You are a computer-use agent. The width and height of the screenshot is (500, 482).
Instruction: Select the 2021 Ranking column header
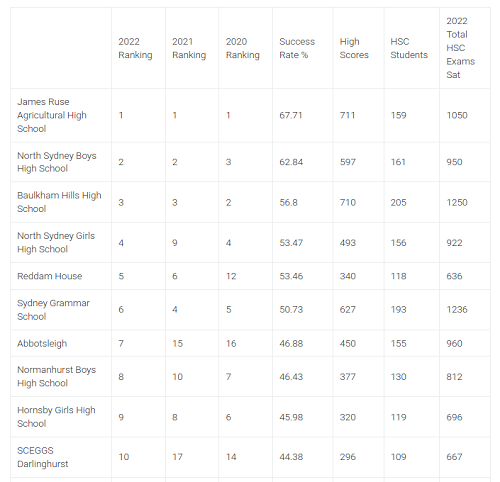coord(189,48)
